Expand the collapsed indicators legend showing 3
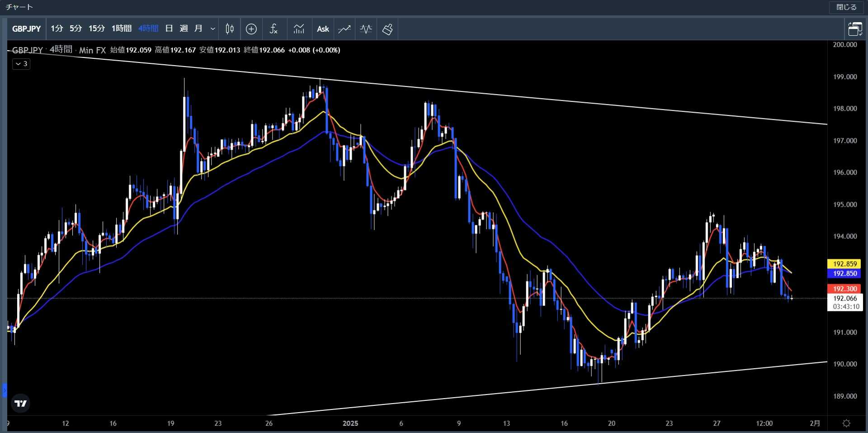Image resolution: width=868 pixels, height=433 pixels. 21,64
